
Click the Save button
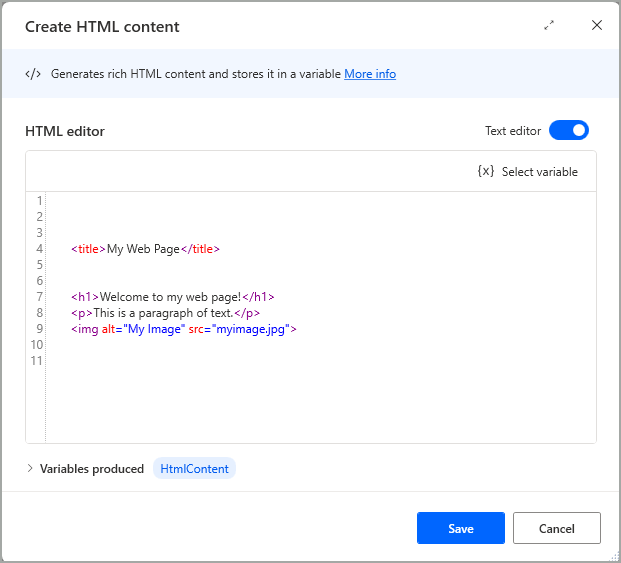click(461, 528)
